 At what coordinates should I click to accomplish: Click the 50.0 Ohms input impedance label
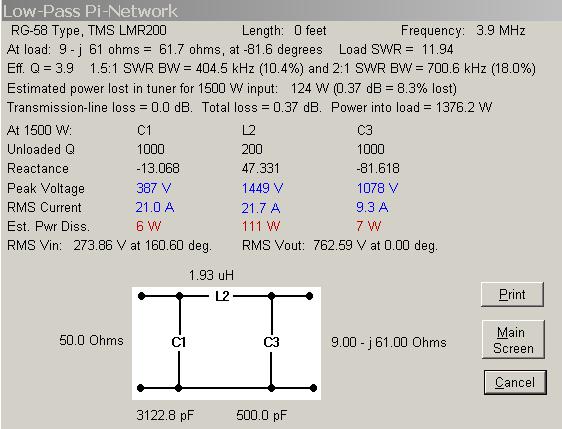click(x=91, y=340)
